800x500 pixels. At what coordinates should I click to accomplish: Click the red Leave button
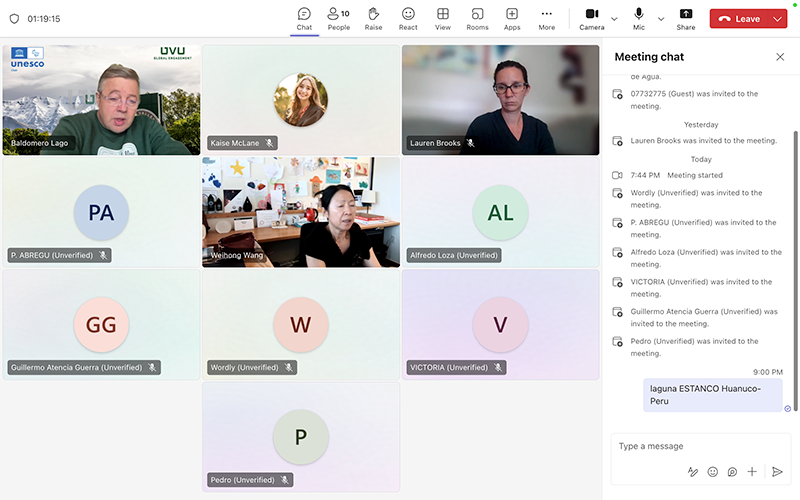(x=739, y=19)
